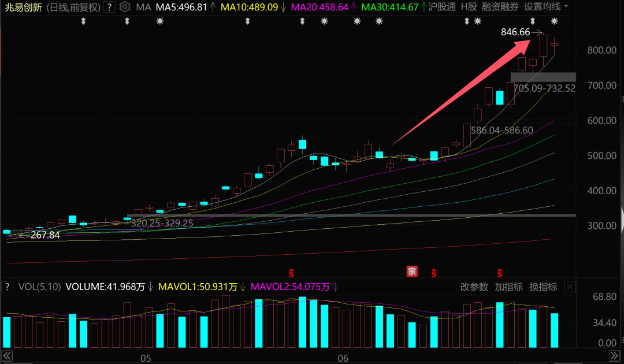Click the 68.80 volume axis value
Screen dimensions: 624x364
(x=604, y=297)
